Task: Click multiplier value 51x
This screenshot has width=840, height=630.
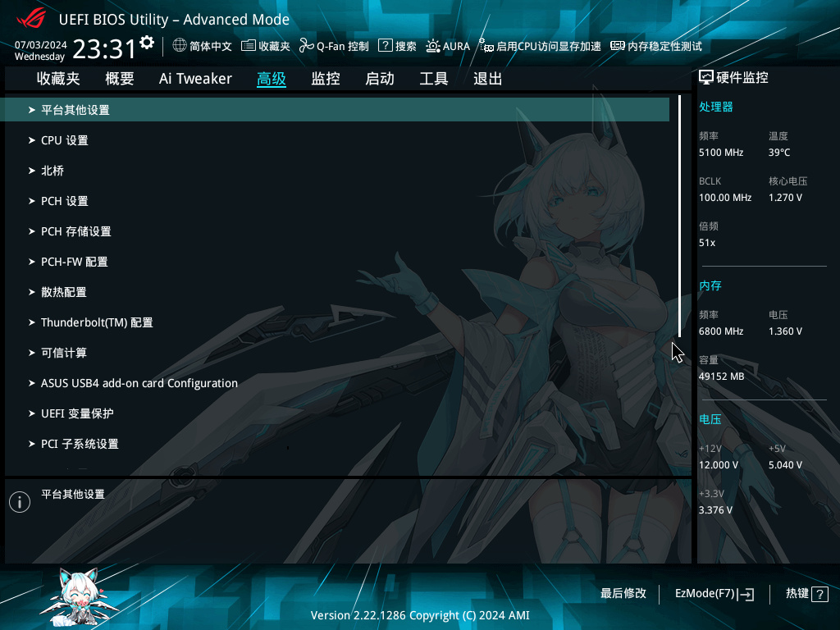Action: click(x=707, y=243)
